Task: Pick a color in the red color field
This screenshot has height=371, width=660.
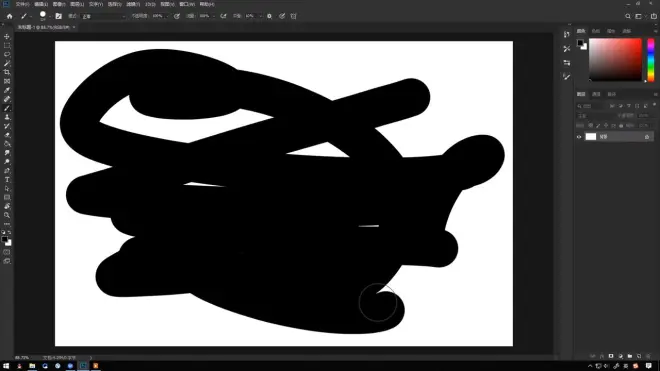Action: point(615,59)
